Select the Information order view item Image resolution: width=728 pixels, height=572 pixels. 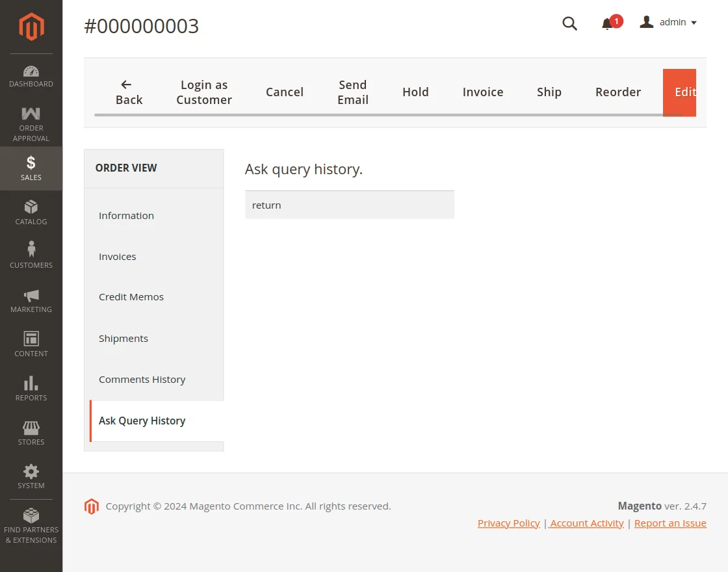[x=126, y=215]
